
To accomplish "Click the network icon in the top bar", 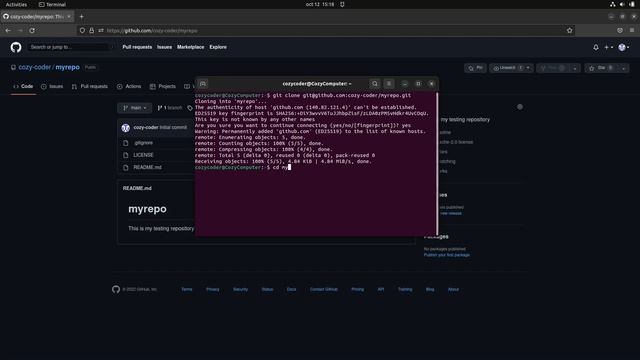I will click(613, 4).
